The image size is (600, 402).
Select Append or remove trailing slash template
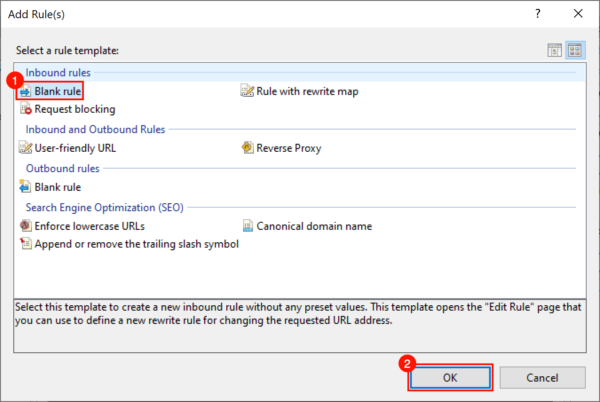click(136, 244)
